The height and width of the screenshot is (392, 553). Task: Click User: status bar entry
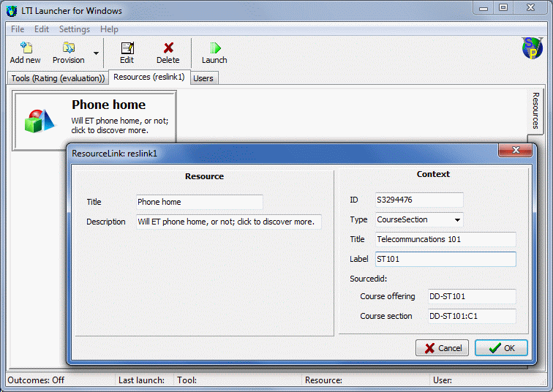point(443,380)
